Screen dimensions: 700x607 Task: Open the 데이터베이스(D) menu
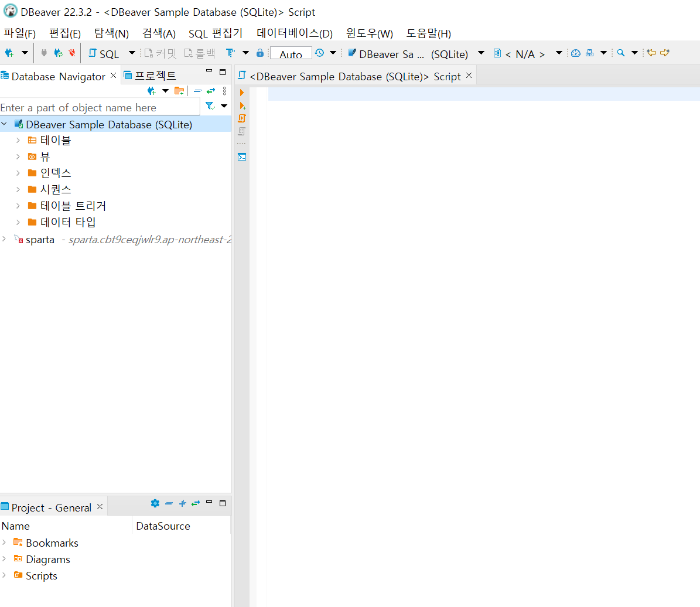click(295, 33)
